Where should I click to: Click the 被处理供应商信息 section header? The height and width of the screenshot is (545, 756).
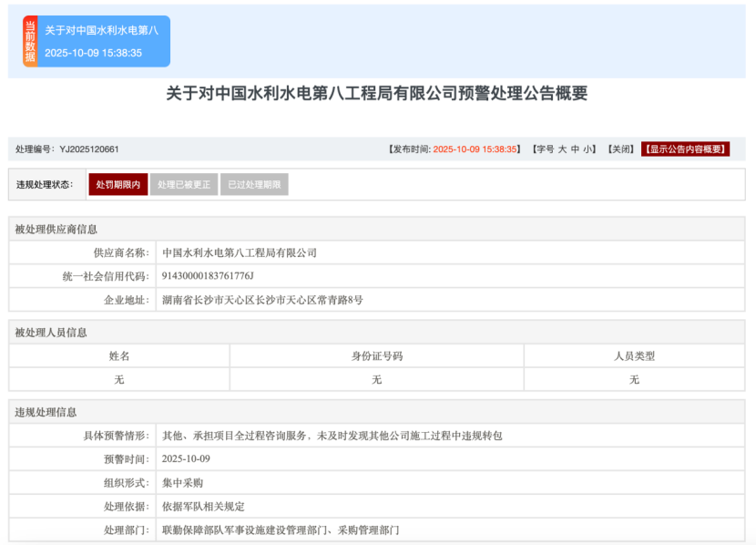(x=56, y=229)
